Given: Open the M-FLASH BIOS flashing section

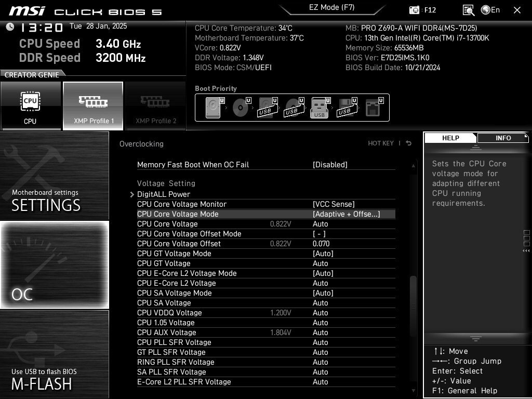Looking at the screenshot, I should 54,354.
